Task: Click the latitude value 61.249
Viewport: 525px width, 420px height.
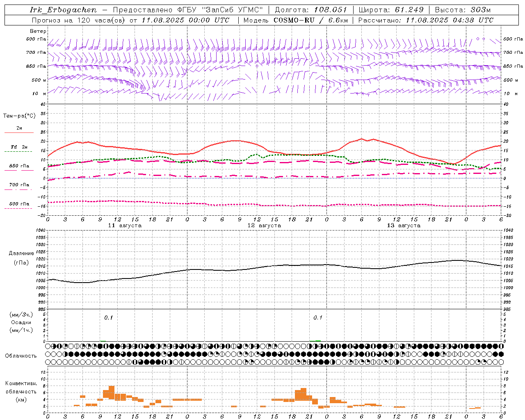Action: pos(409,10)
